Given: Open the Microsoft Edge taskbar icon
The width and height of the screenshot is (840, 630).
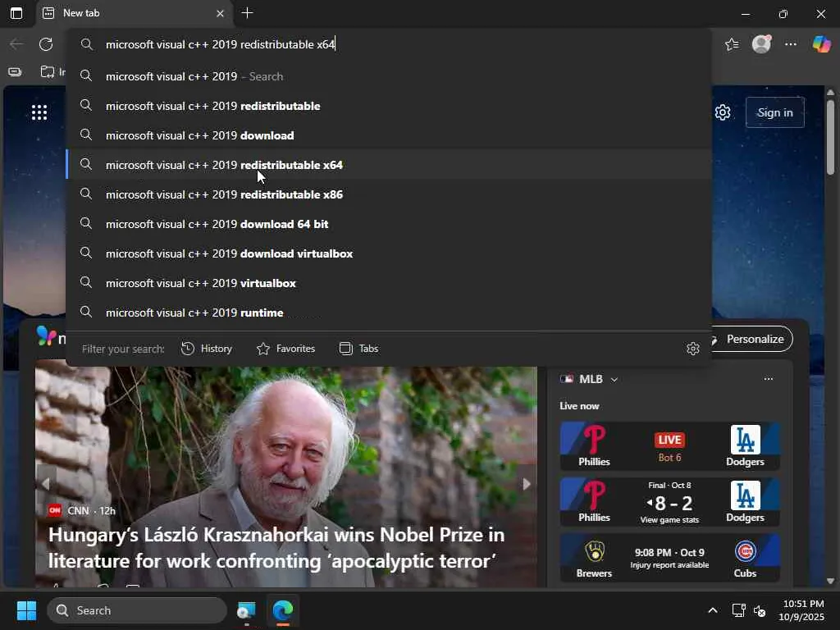Looking at the screenshot, I should [x=283, y=610].
